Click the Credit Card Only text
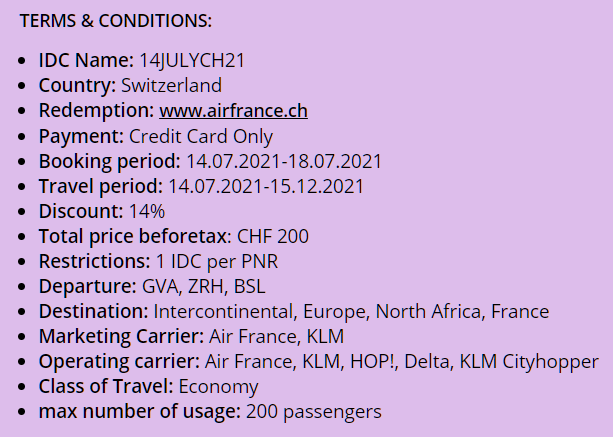 coord(201,137)
